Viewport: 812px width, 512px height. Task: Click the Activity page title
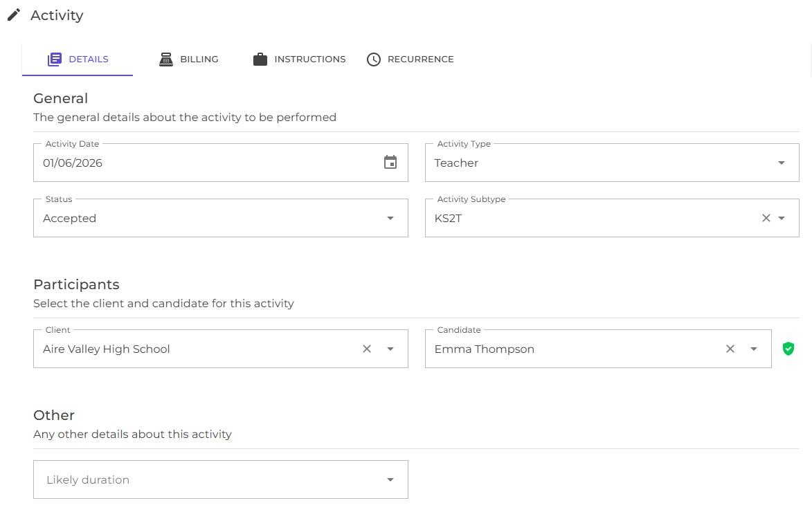pyautogui.click(x=57, y=15)
